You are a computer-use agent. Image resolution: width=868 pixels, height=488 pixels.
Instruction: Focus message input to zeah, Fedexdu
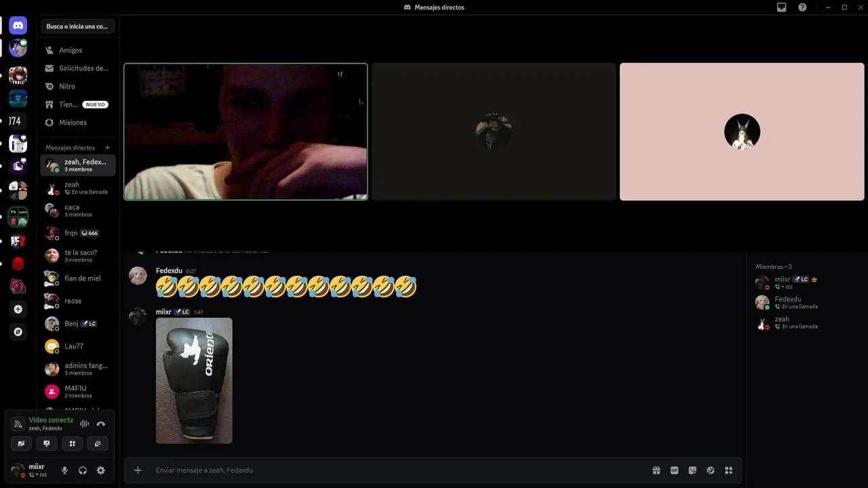[x=400, y=470]
